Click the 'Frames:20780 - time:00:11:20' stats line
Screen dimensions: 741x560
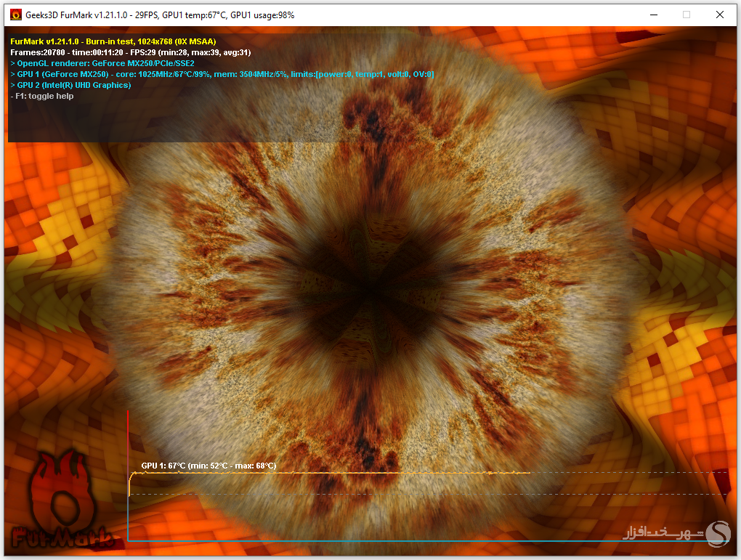pyautogui.click(x=131, y=52)
